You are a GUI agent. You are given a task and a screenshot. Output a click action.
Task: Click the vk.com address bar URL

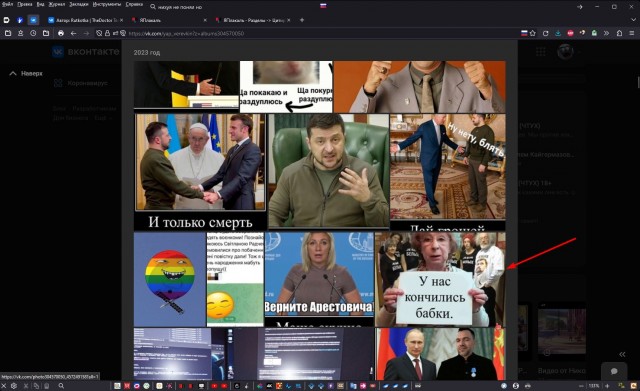[x=186, y=33]
